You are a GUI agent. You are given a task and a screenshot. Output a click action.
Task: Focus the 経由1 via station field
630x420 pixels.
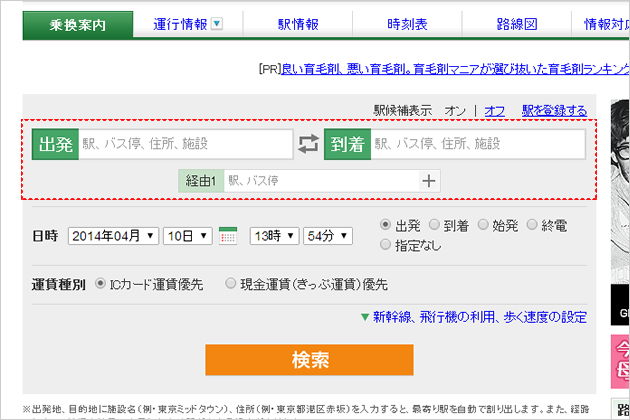pos(321,181)
